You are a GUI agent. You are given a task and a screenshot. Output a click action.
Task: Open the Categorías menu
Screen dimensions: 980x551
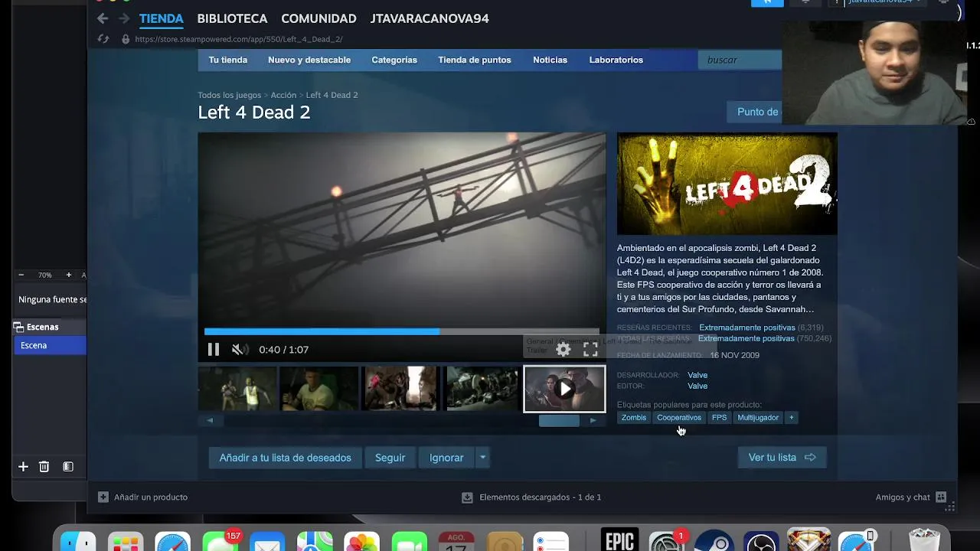pyautogui.click(x=394, y=60)
